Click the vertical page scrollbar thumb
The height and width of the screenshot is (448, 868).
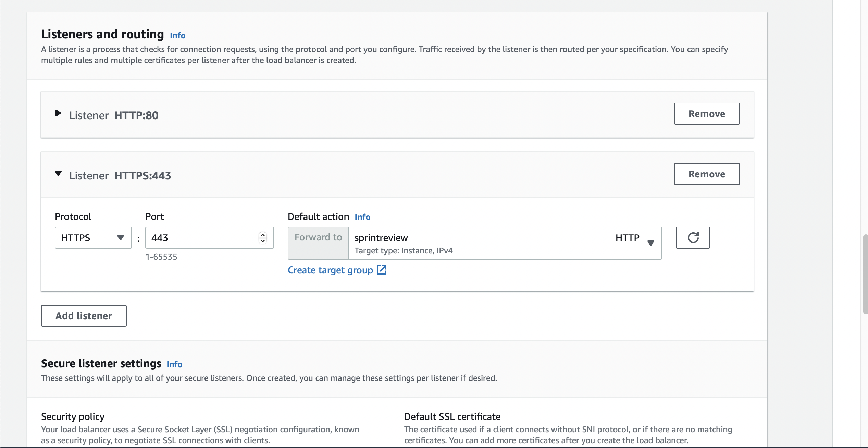865,274
